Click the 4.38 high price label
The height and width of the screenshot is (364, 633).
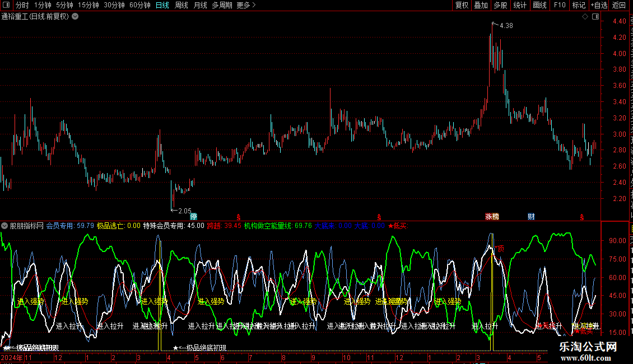point(506,25)
